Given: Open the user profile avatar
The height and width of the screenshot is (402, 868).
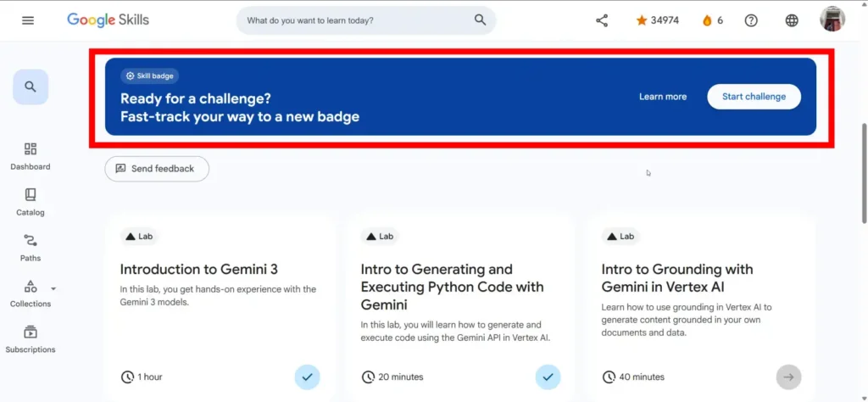Looking at the screenshot, I should coord(832,20).
